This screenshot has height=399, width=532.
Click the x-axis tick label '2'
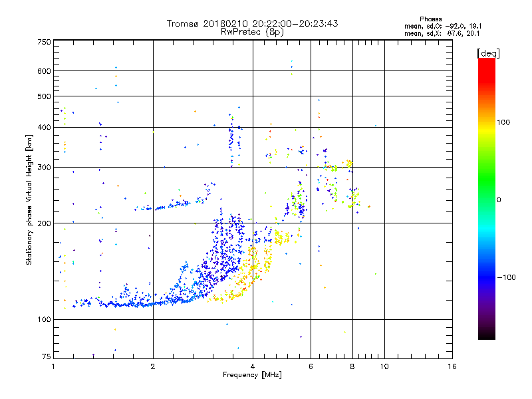[153, 366]
